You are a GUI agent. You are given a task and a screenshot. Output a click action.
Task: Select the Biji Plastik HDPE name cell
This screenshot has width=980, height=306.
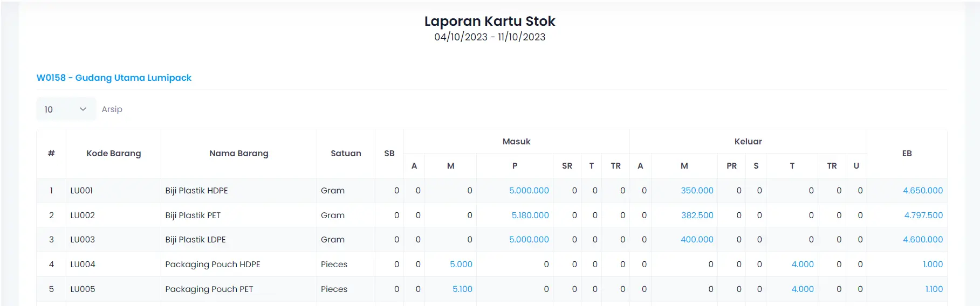tap(239, 191)
